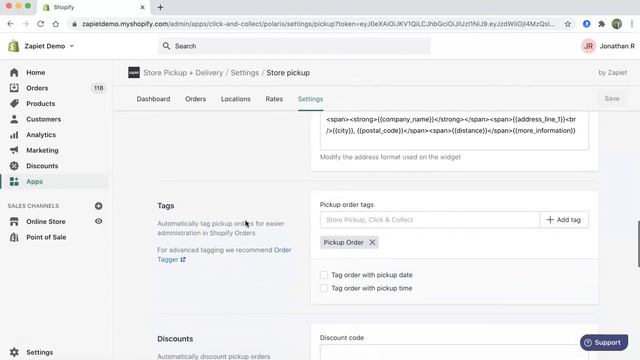Click the Products tag icon
Viewport: 640px width, 360px height.
tap(14, 103)
